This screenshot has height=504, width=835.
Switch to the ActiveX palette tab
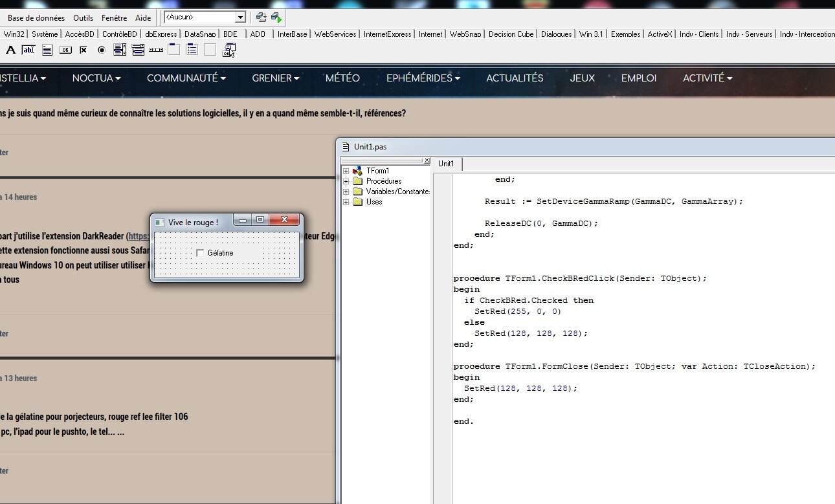tap(660, 34)
